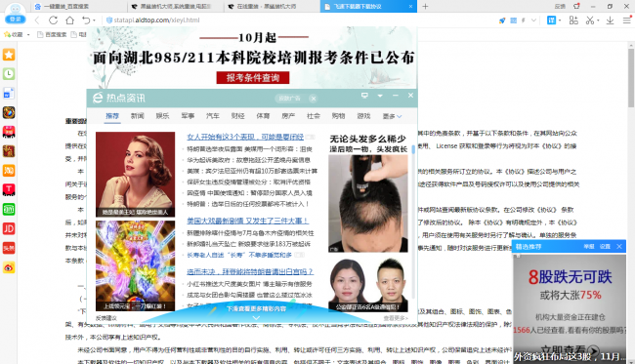Open the new tab plus button

(425, 6)
